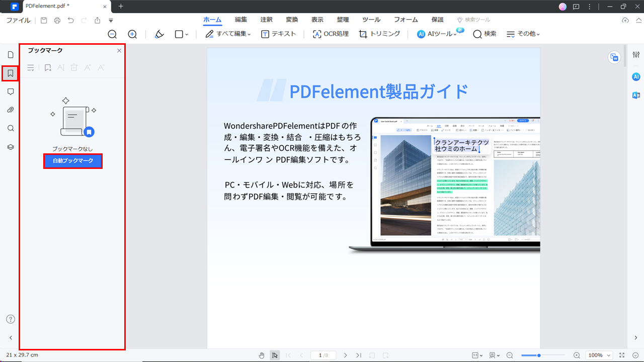This screenshot has height=362, width=644.
Task: Open the page fit mode dropdown
Action: (x=478, y=355)
